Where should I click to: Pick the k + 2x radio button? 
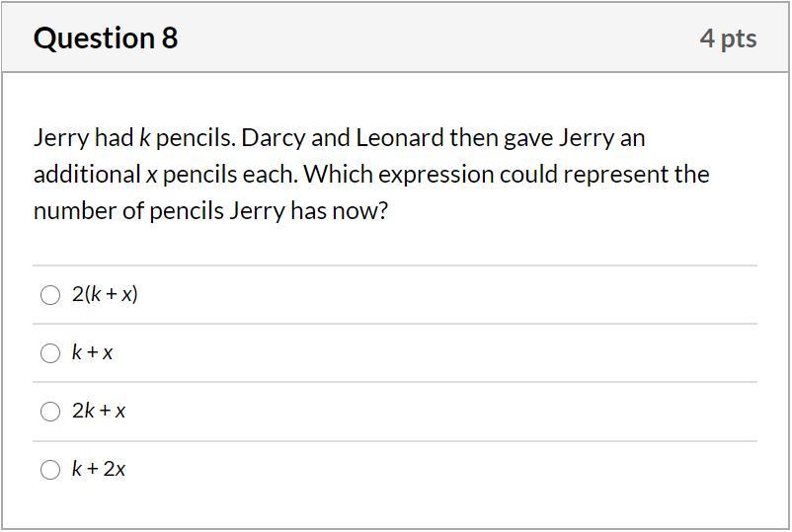tap(50, 470)
